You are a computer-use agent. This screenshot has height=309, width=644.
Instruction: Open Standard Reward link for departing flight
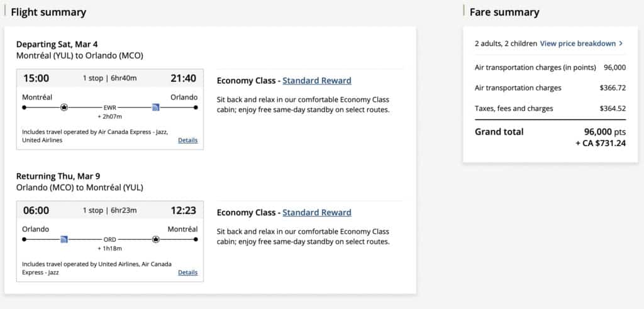click(317, 81)
